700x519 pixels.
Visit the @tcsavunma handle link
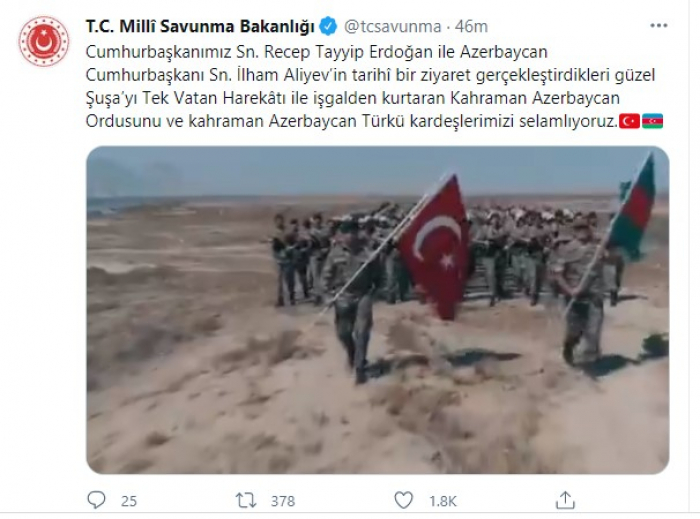392,27
